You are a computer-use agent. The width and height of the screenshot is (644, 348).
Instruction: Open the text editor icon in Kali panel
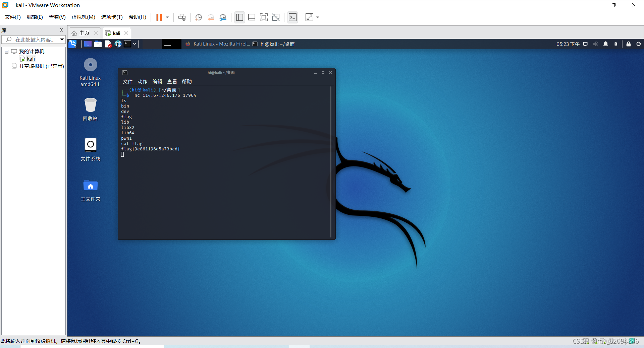[x=108, y=44]
